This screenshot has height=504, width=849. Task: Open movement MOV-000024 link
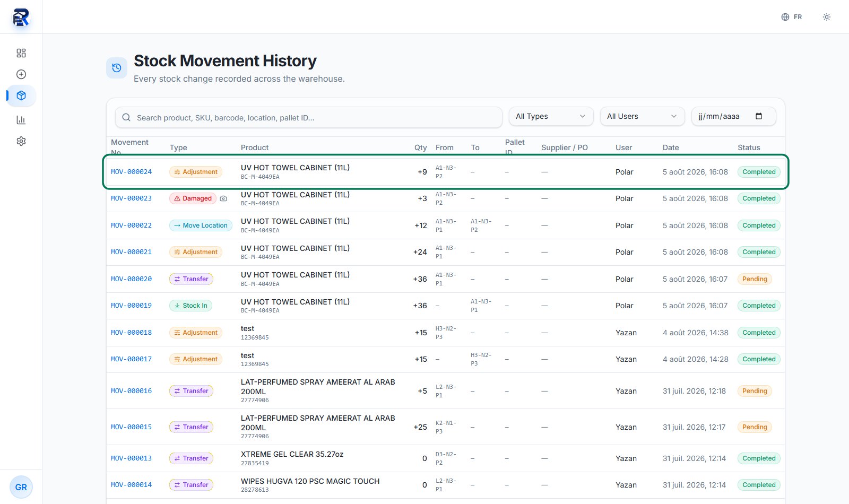click(x=131, y=172)
